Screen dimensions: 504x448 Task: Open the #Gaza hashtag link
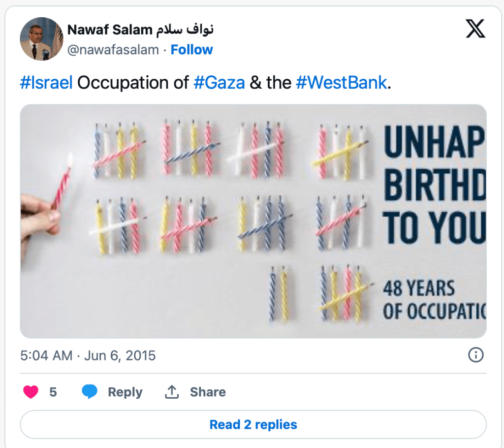(219, 82)
